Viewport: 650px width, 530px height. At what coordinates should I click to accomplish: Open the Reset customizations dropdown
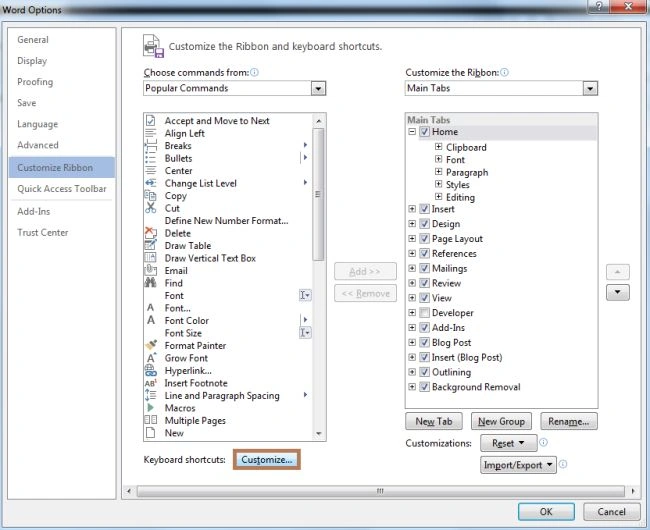pyautogui.click(x=509, y=443)
